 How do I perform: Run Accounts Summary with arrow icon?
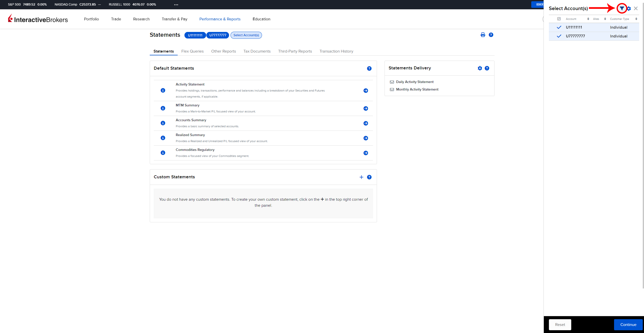366,123
